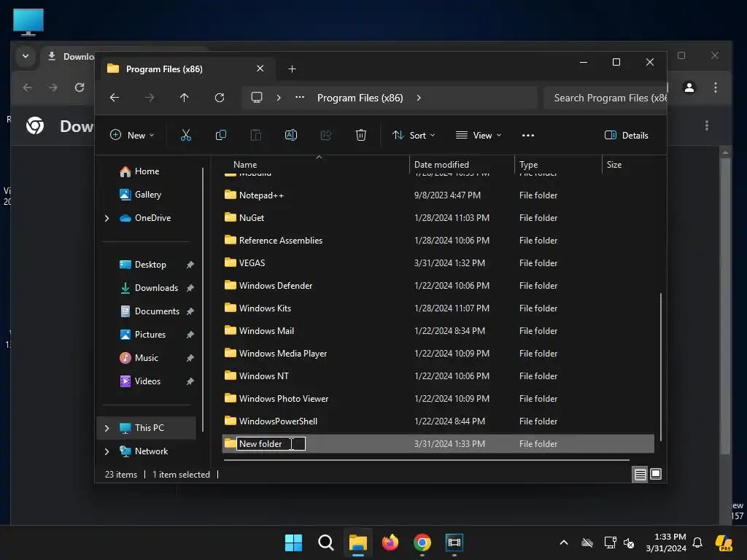Click the horizontal scrollbar in file list
The height and width of the screenshot is (560, 747).
pos(426,460)
